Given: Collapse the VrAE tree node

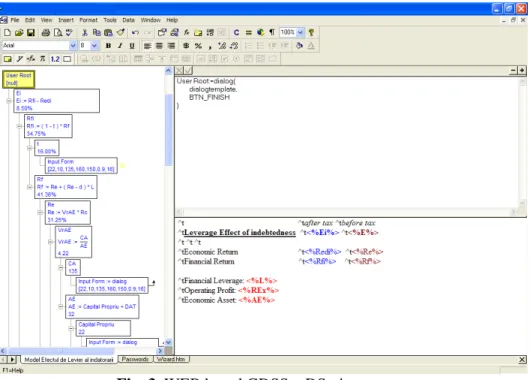Looking at the screenshot, I should pyautogui.click(x=50, y=242).
